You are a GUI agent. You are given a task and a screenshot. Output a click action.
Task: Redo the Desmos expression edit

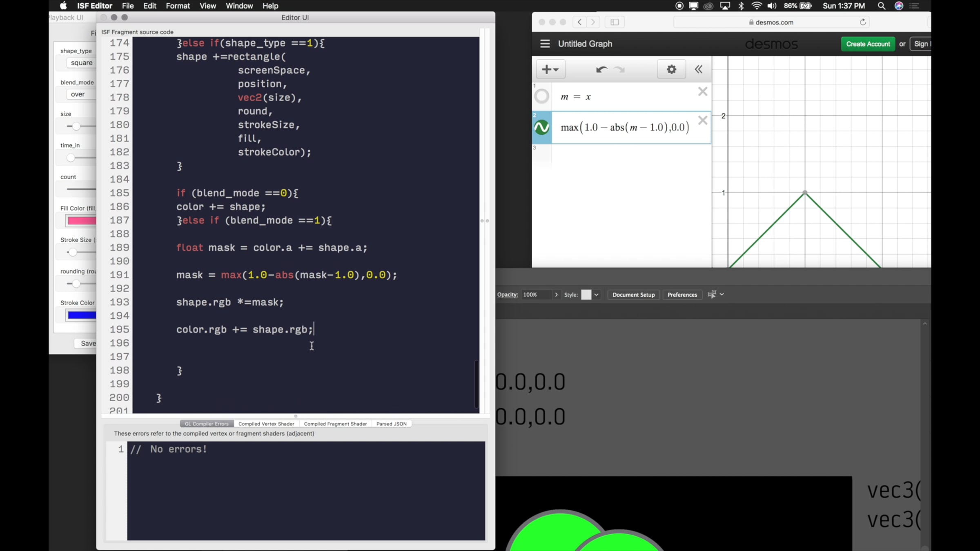point(619,69)
